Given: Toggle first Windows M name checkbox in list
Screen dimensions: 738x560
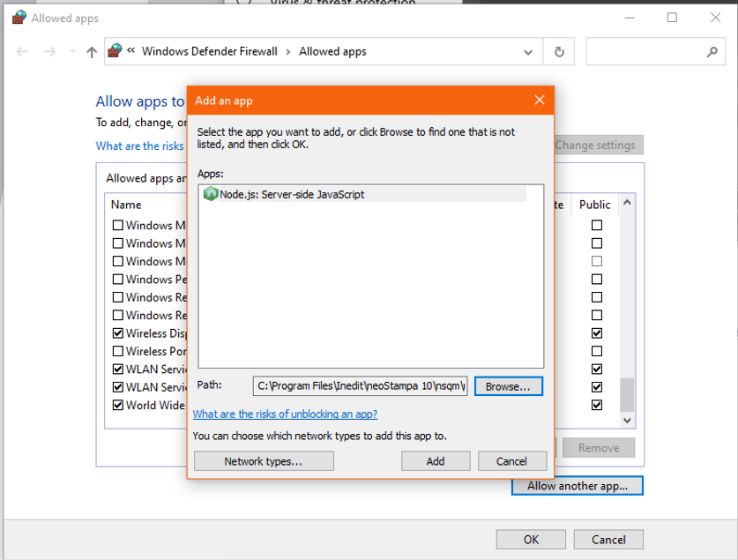Looking at the screenshot, I should 118,225.
